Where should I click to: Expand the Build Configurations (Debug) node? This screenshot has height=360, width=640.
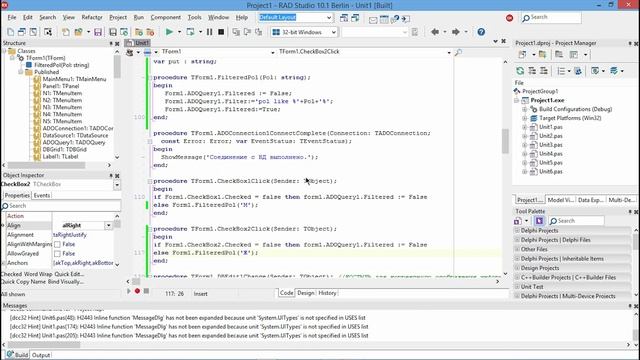click(524, 109)
